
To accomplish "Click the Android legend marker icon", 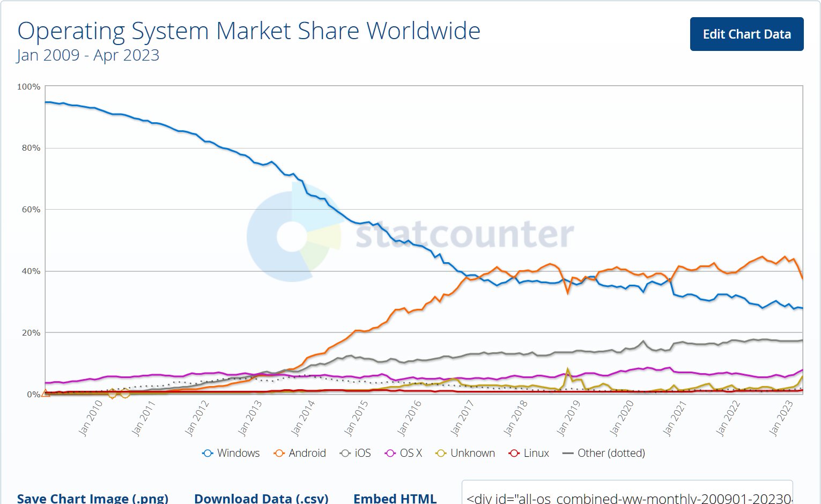I will pos(279,453).
